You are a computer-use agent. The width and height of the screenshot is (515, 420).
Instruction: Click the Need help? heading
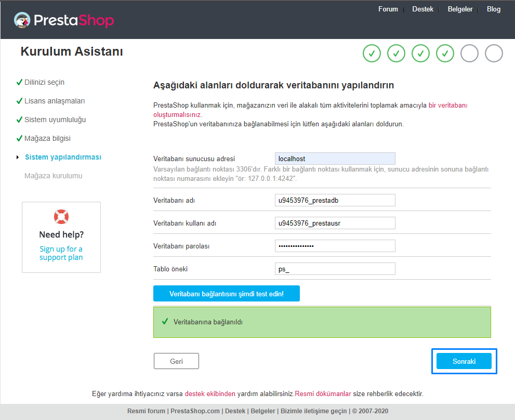[61, 234]
